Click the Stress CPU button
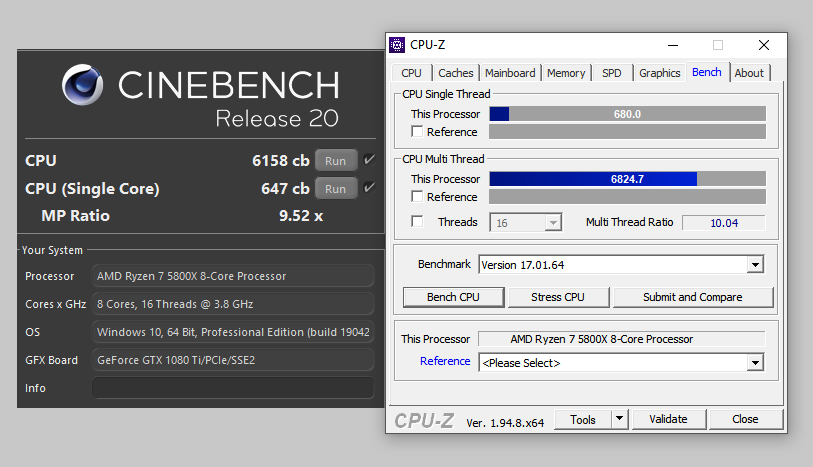 tap(558, 297)
